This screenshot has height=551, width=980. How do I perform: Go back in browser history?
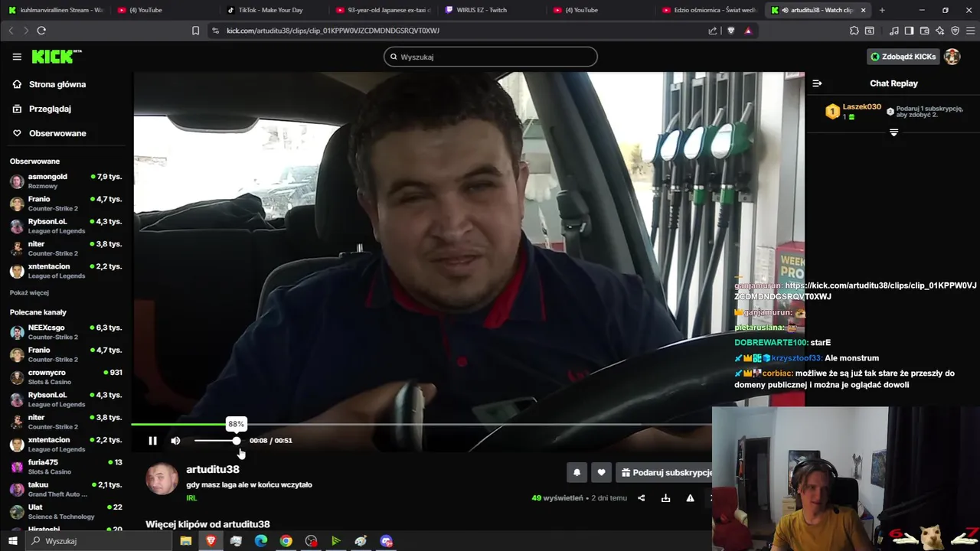pos(11,31)
